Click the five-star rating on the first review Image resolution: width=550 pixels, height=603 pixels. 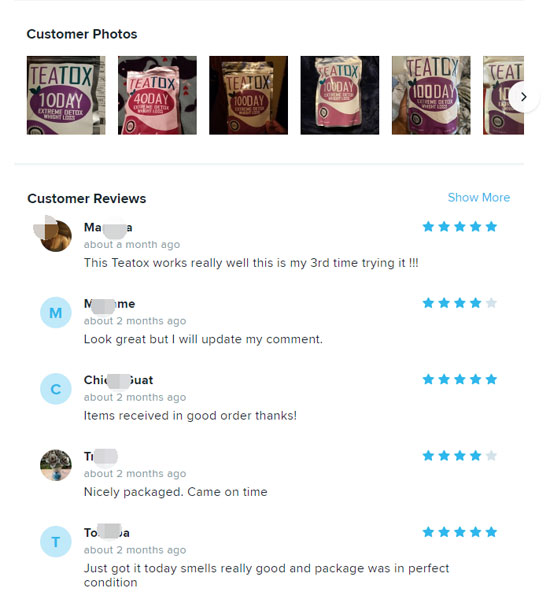[460, 227]
